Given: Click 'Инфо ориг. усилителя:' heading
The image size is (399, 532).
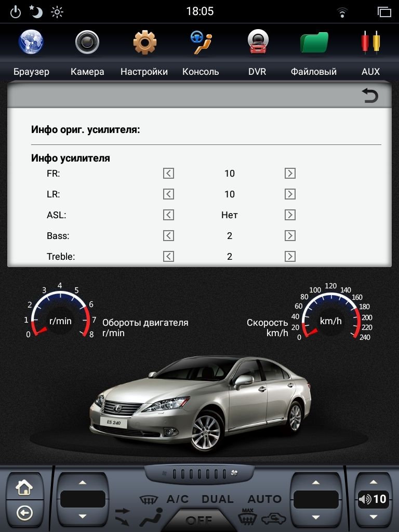Looking at the screenshot, I should pos(86,129).
